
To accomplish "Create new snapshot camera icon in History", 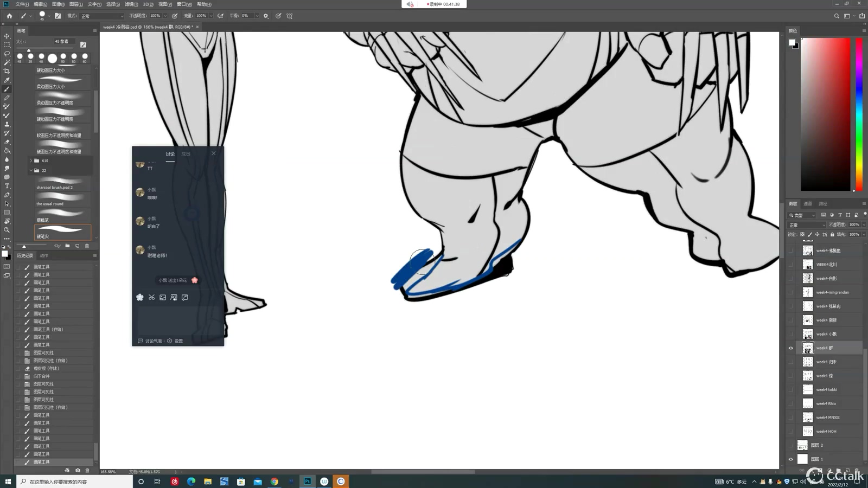I will pyautogui.click(x=78, y=470).
